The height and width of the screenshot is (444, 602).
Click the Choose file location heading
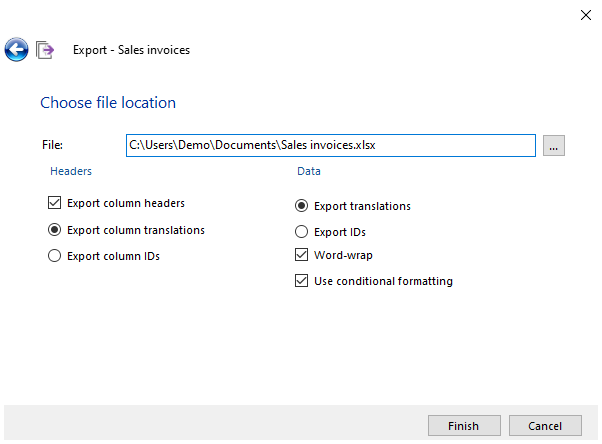point(107,103)
